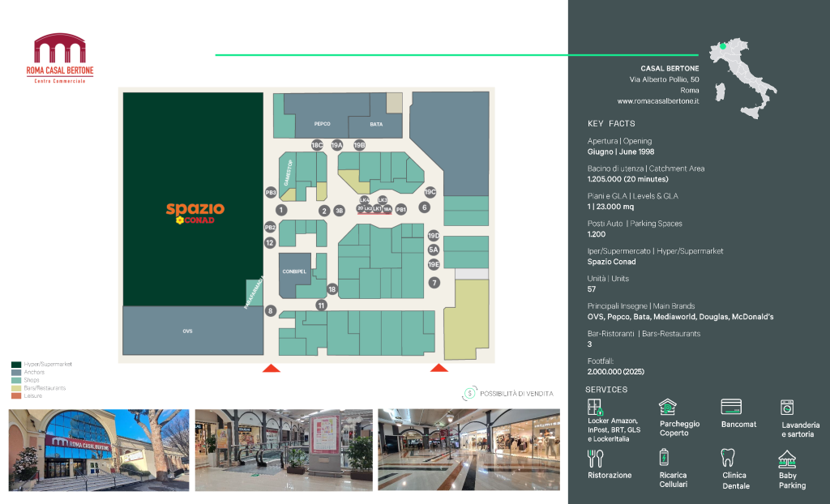Screen dimensions: 830x504
Task: Click the Clinica Dentale tooth icon
Action: pyautogui.click(x=728, y=458)
